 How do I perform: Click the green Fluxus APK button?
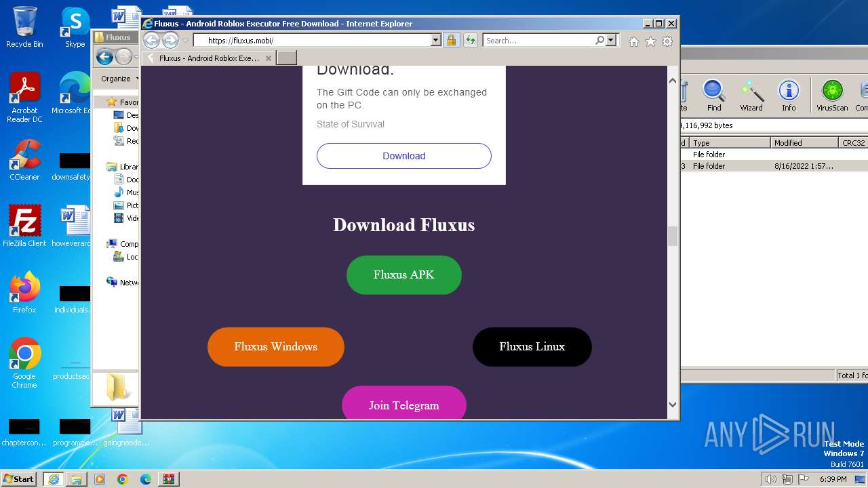404,274
